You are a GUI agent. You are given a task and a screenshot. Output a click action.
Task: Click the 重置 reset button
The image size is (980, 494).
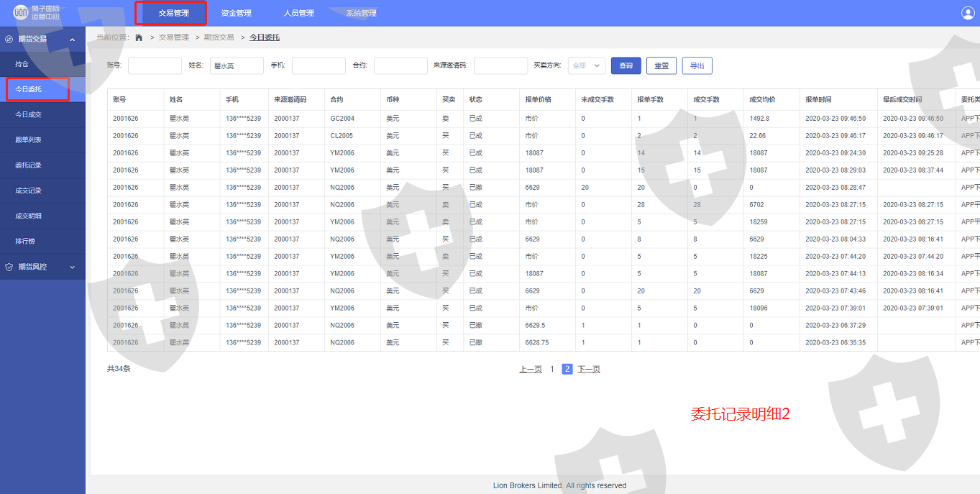click(661, 65)
